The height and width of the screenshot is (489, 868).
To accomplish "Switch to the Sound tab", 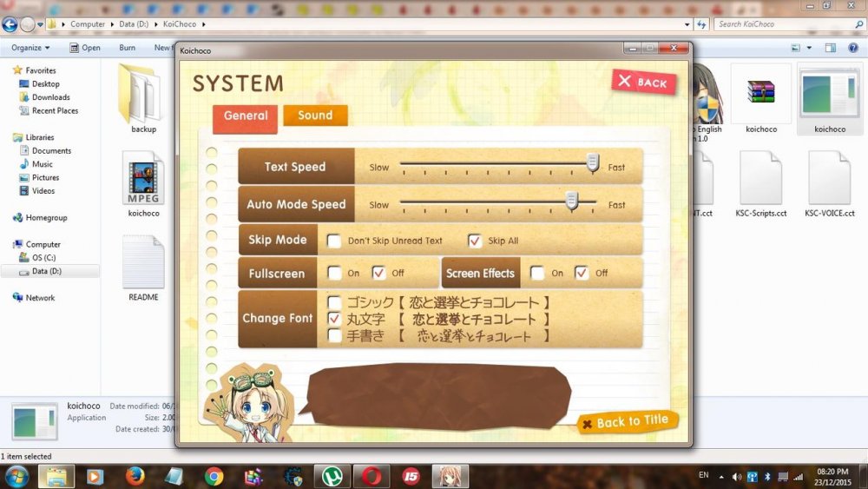I will pos(315,116).
